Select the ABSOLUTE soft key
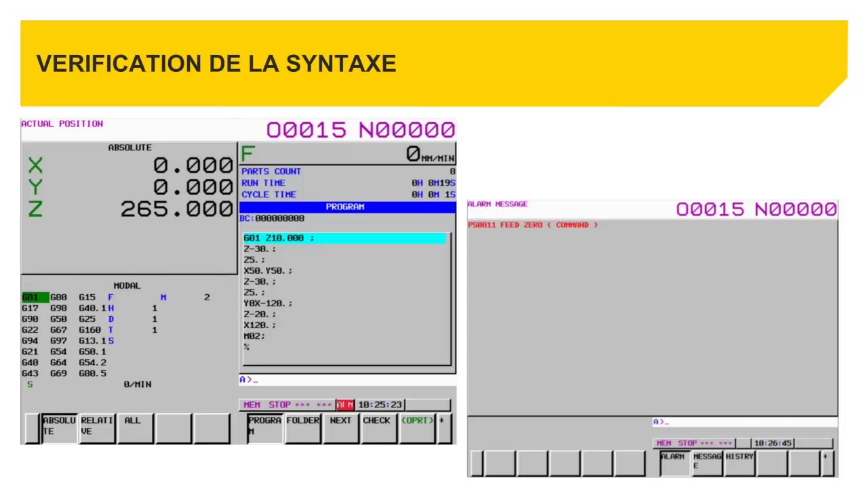The image size is (868, 488). [x=60, y=428]
